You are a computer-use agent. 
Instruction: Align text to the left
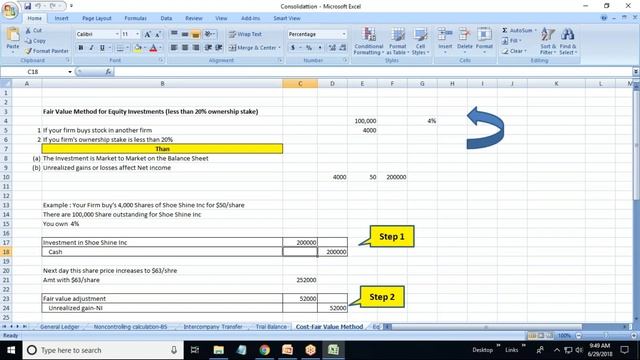pyautogui.click(x=174, y=48)
